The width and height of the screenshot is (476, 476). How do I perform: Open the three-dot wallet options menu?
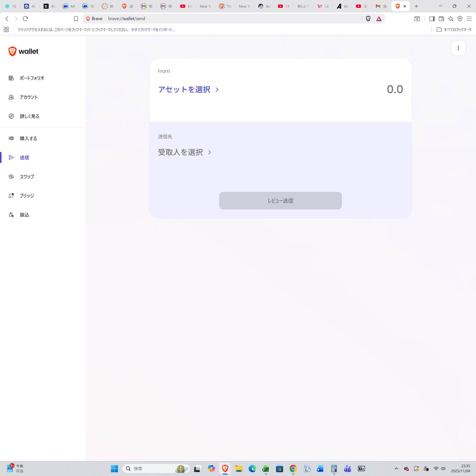[458, 48]
